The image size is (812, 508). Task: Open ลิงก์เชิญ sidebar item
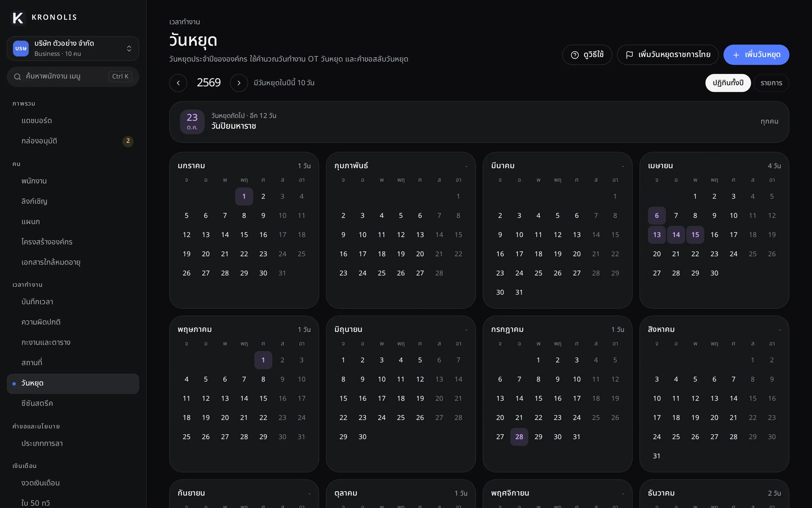point(73,202)
